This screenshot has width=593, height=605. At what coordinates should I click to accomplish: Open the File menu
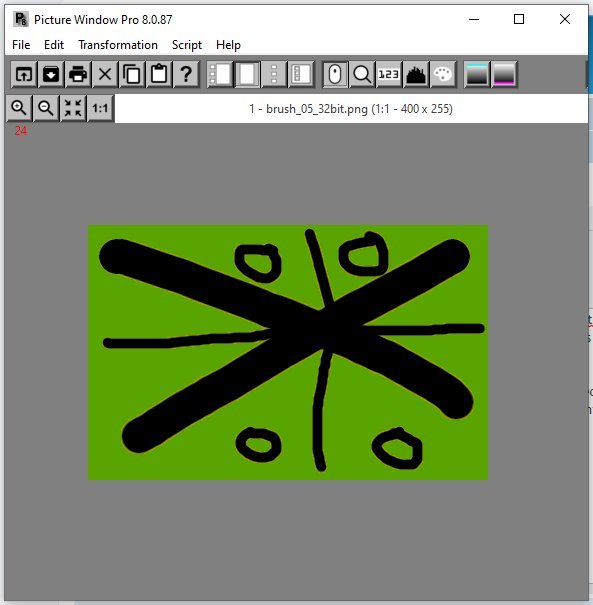coord(21,45)
